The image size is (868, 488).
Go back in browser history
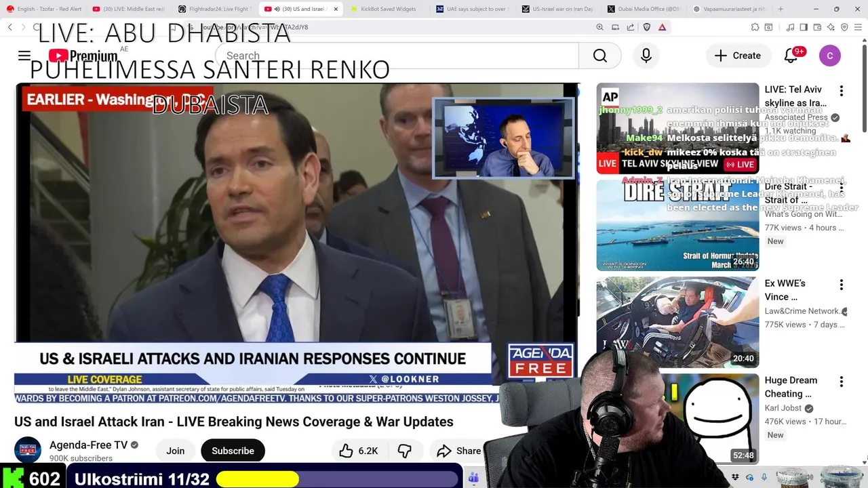[10, 27]
